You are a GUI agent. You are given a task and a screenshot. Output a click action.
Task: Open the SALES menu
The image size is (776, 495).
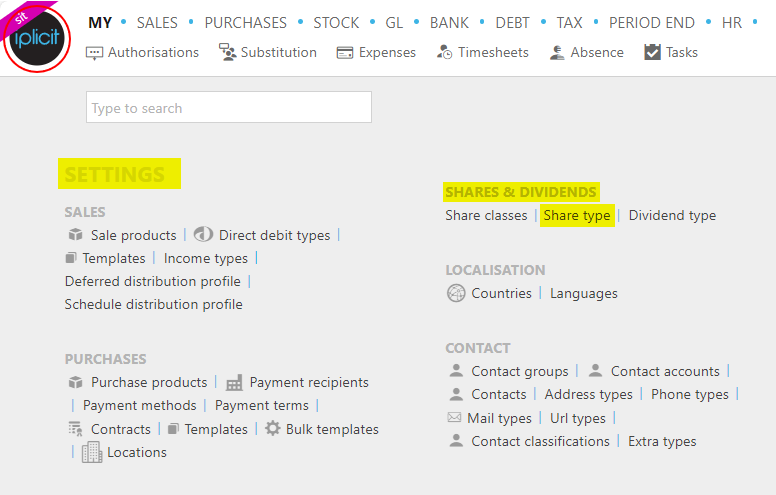click(157, 23)
